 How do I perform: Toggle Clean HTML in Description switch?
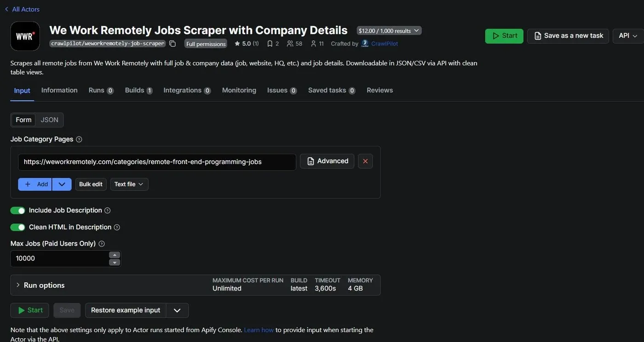18,227
